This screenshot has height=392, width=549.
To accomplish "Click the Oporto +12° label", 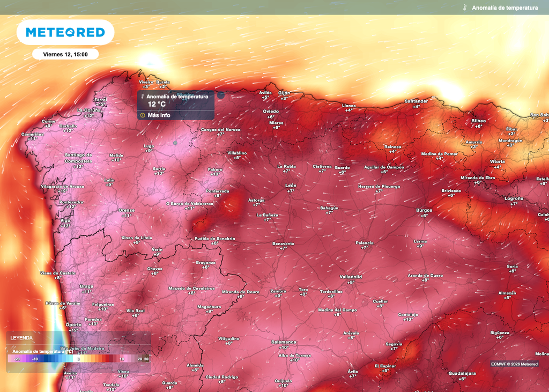I will [73, 327].
